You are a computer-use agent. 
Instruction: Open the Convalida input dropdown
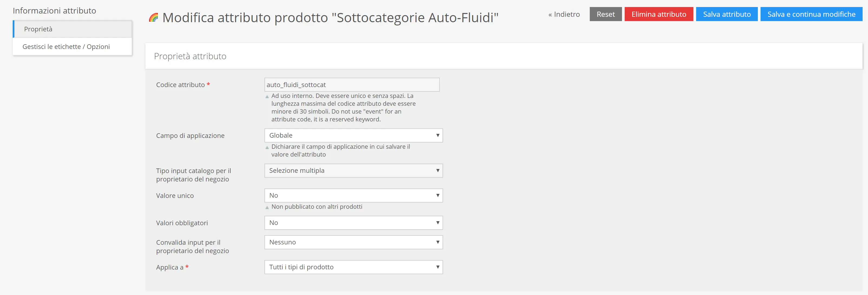pos(353,243)
